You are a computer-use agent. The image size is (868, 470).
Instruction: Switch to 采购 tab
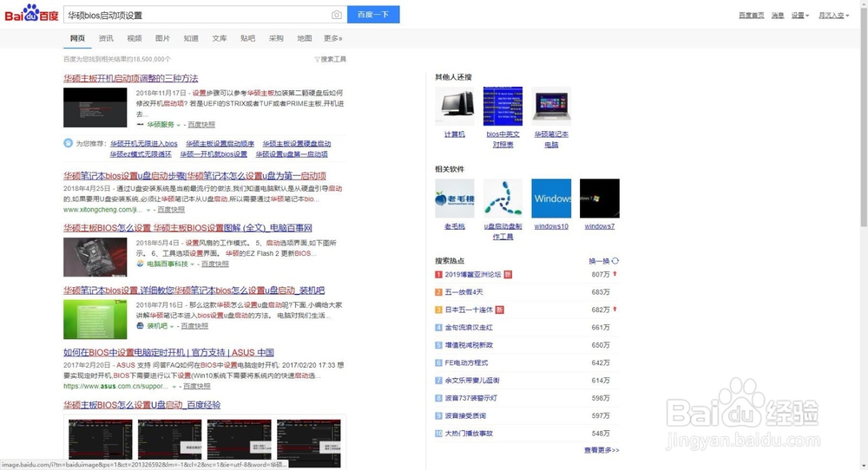[276, 38]
